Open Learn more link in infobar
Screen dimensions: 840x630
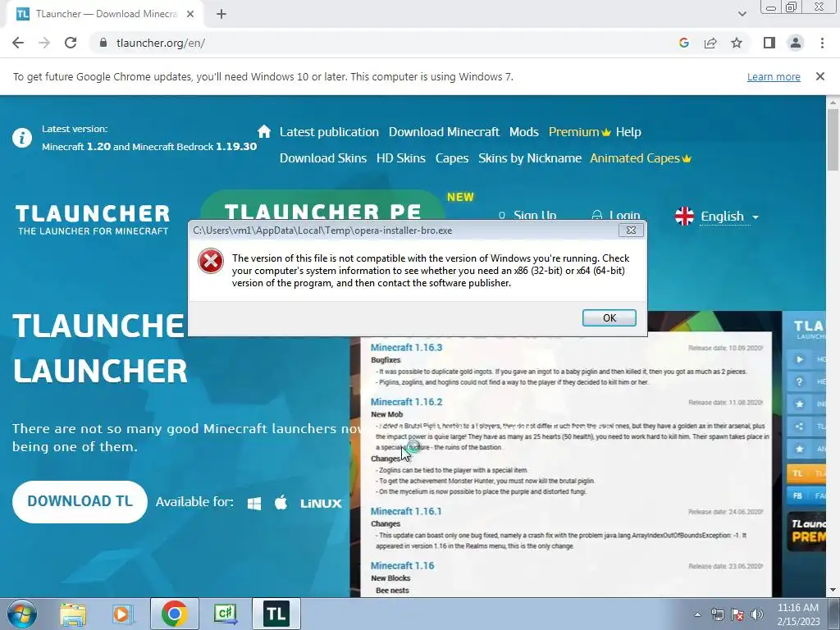click(x=774, y=76)
